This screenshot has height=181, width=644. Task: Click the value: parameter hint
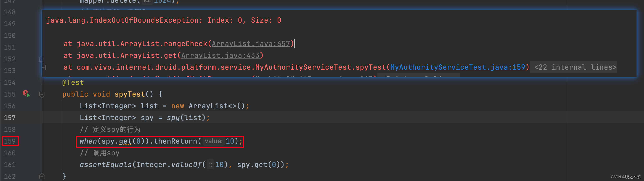click(214, 141)
